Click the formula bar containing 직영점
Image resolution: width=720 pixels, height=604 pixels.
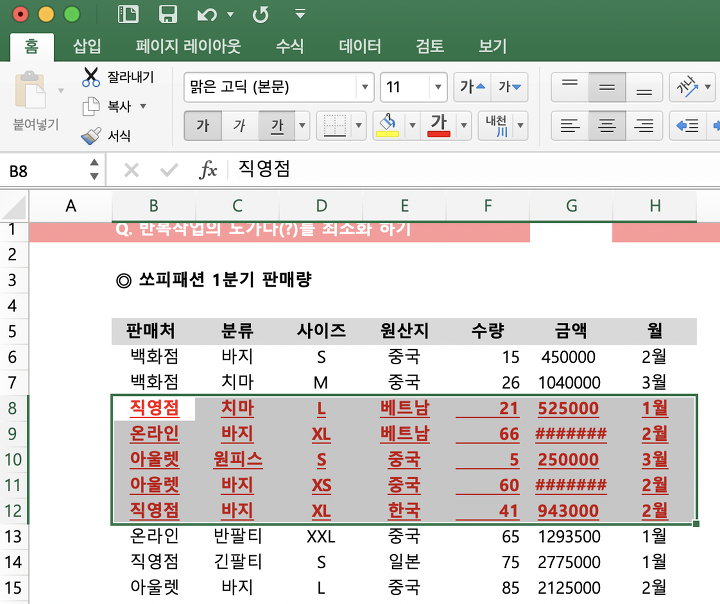(x=475, y=169)
